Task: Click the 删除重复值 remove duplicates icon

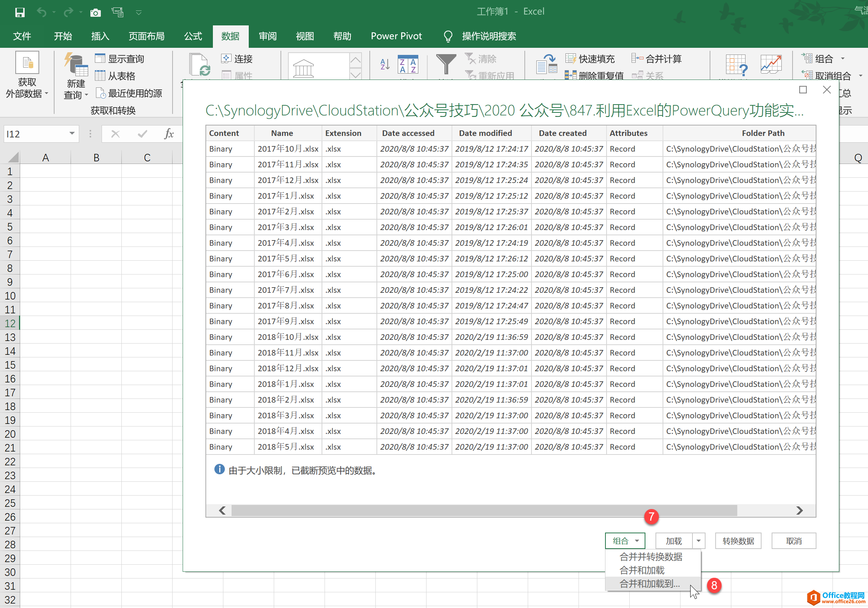Action: tap(570, 75)
